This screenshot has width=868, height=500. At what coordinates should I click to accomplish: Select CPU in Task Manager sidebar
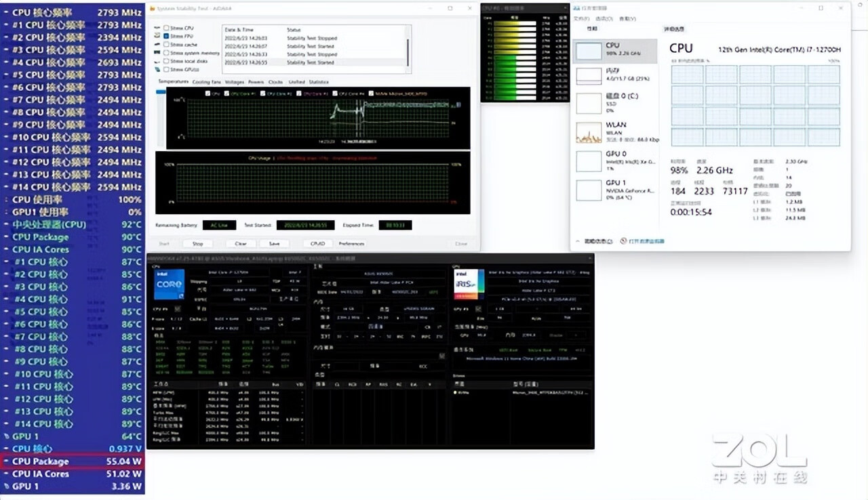(615, 50)
